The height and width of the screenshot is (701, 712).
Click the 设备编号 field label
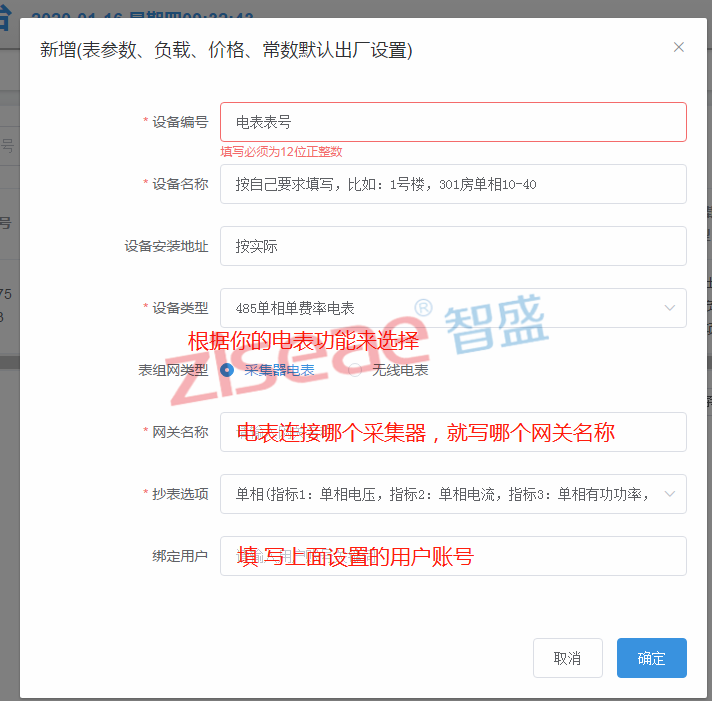(x=180, y=122)
